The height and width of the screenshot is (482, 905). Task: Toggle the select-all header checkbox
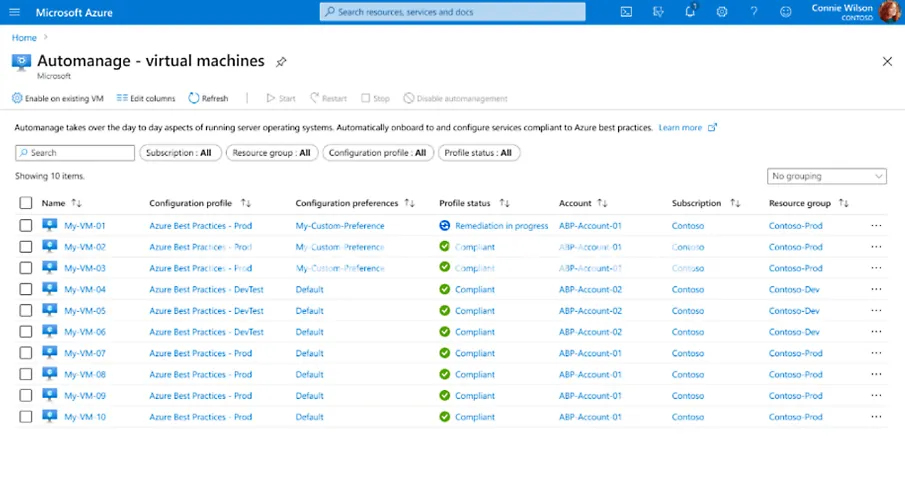pyautogui.click(x=26, y=203)
